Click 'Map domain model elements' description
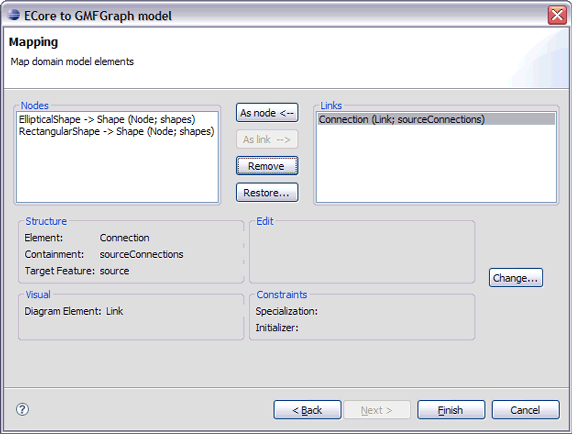The height and width of the screenshot is (434, 572). point(72,62)
